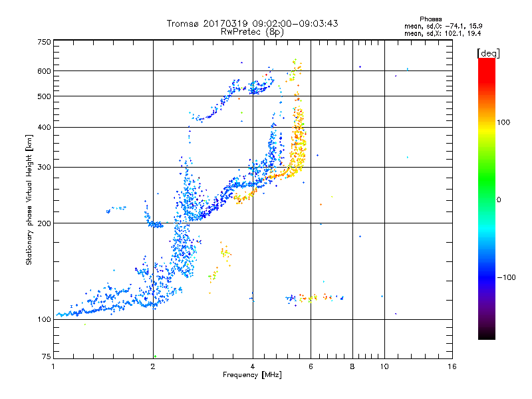The height and width of the screenshot is (399, 532).
Task: Click the x-axis tick label '4'
Action: (253, 366)
